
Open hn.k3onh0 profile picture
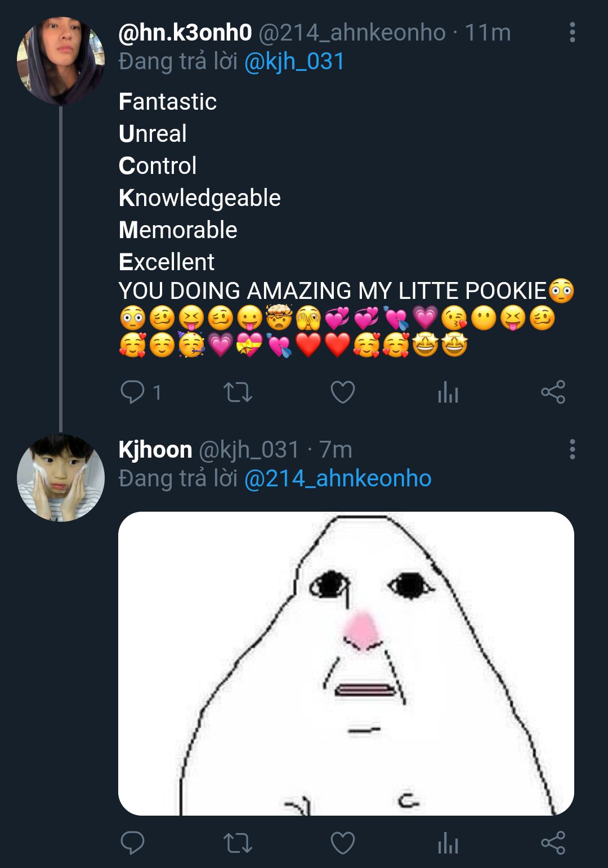tap(61, 61)
